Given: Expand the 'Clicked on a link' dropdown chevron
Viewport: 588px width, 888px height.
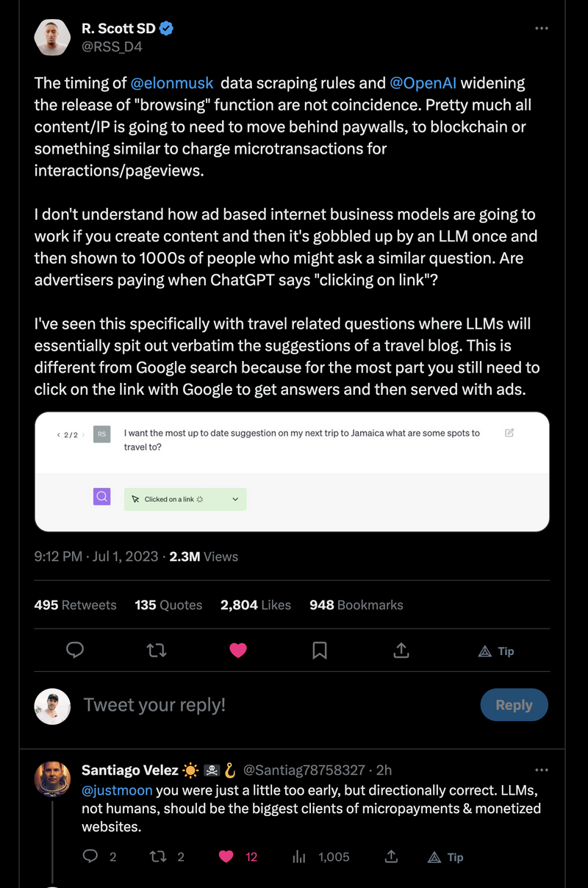Looking at the screenshot, I should [235, 499].
